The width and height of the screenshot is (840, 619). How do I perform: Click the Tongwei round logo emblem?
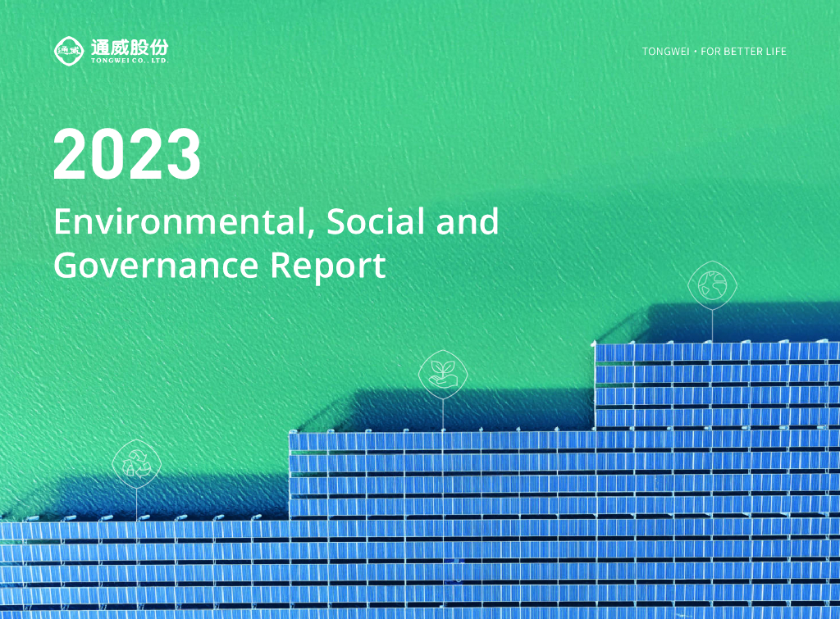pos(69,51)
